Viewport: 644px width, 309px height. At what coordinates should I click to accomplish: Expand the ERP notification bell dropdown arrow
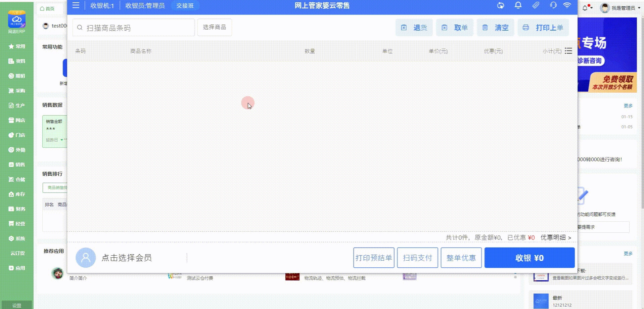coord(592,8)
